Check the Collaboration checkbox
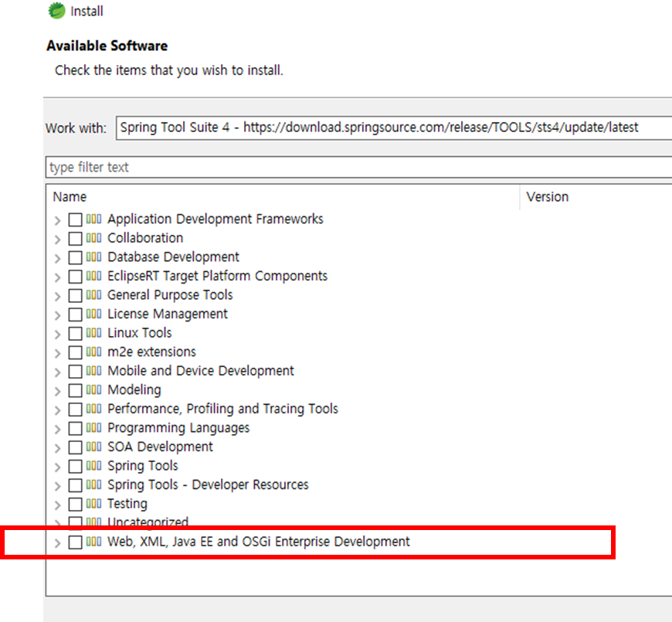 75,238
